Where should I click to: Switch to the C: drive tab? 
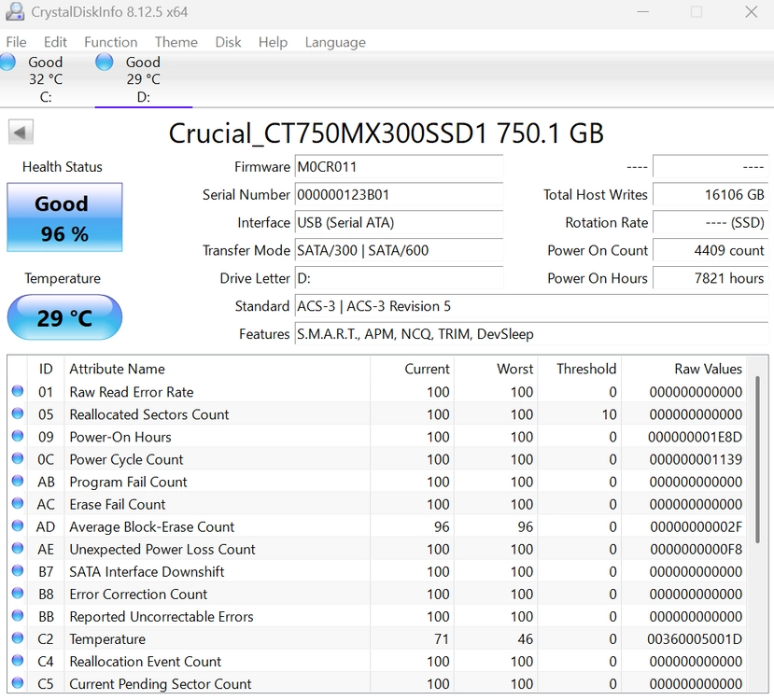[46, 79]
